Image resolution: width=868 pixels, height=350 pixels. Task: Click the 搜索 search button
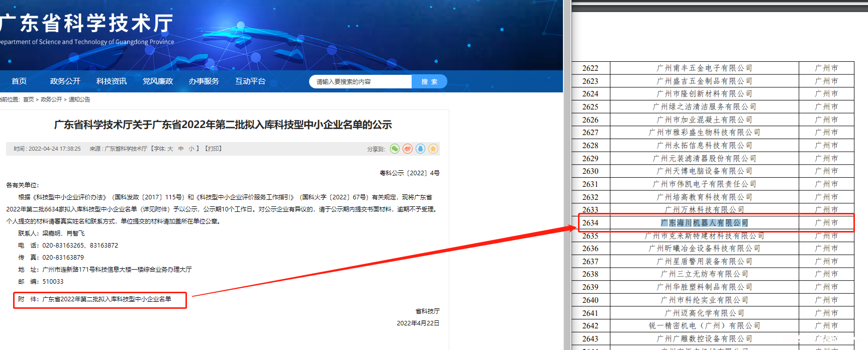coord(429,81)
